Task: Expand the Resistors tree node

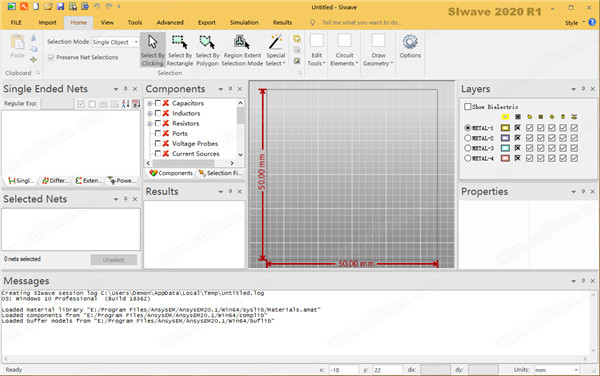Action: pyautogui.click(x=150, y=123)
